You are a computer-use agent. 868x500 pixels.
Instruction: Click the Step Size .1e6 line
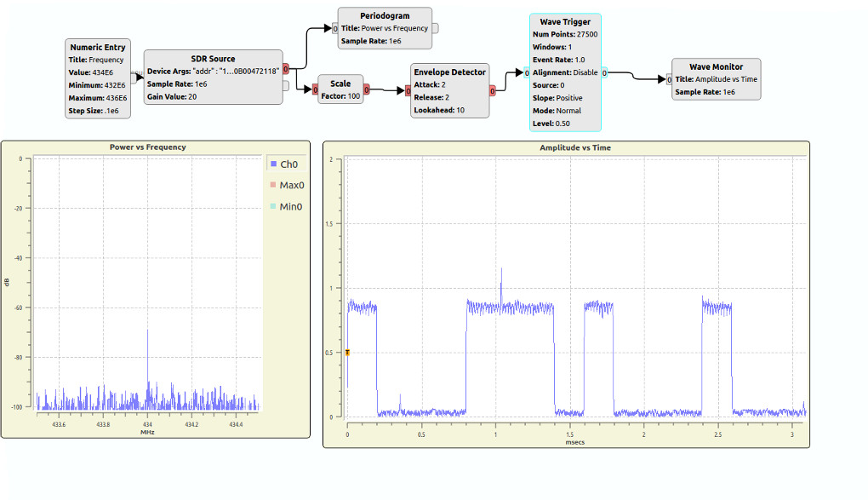tap(94, 111)
